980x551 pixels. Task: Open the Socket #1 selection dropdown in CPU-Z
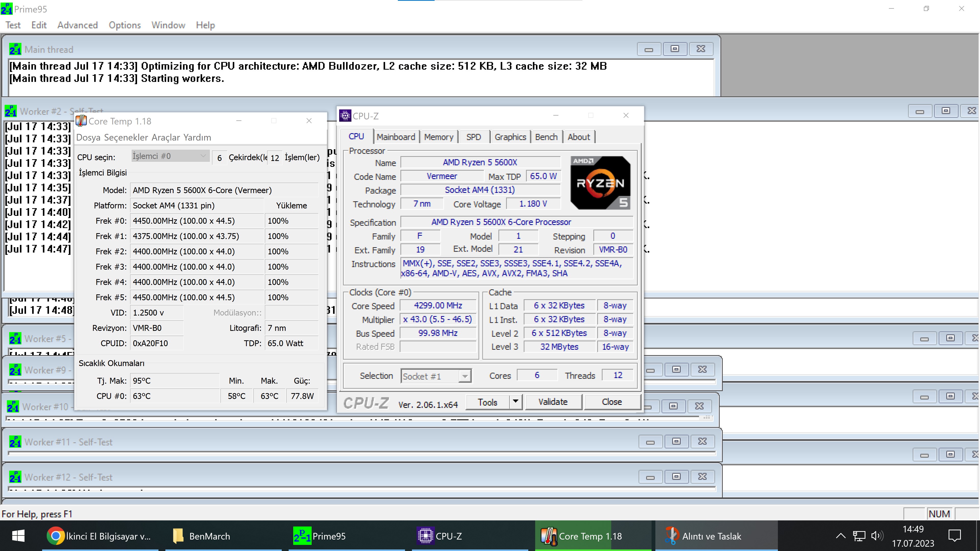[x=436, y=376]
